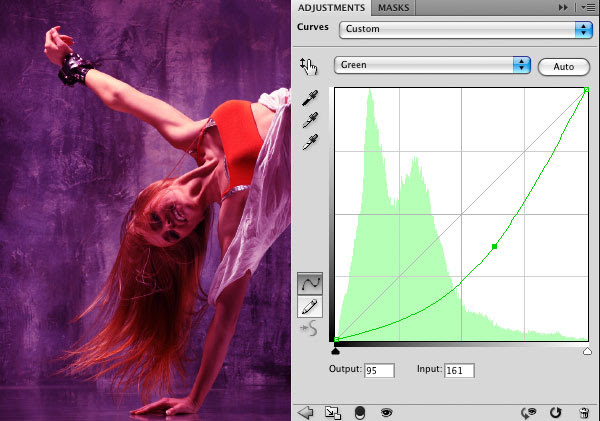Screen dimensions: 600x421
Task: Toggle adjustment layer visibility eye
Action: tap(386, 411)
